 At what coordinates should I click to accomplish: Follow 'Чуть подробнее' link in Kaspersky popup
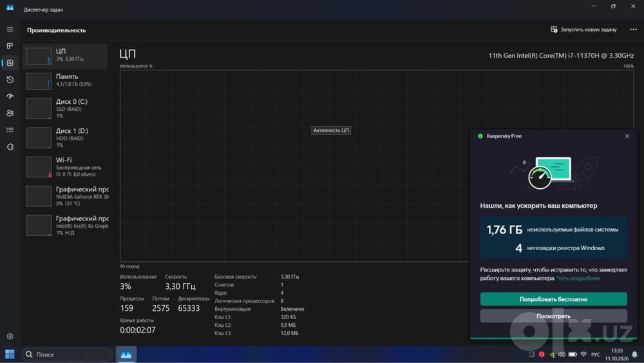click(x=578, y=279)
